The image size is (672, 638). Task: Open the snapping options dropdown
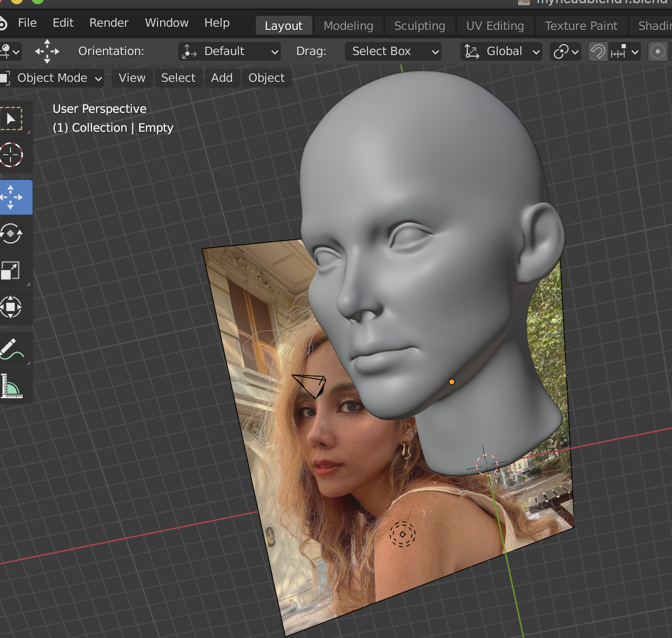pyautogui.click(x=625, y=51)
